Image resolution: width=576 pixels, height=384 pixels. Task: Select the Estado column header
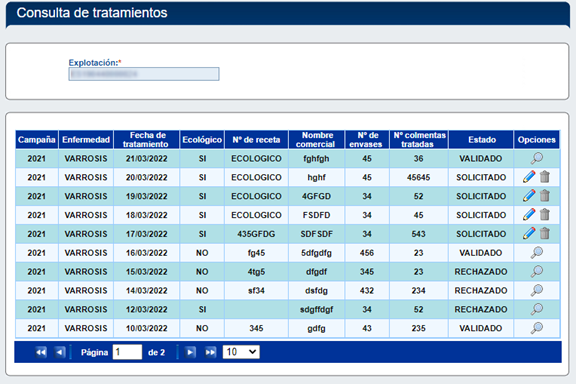tap(481, 140)
